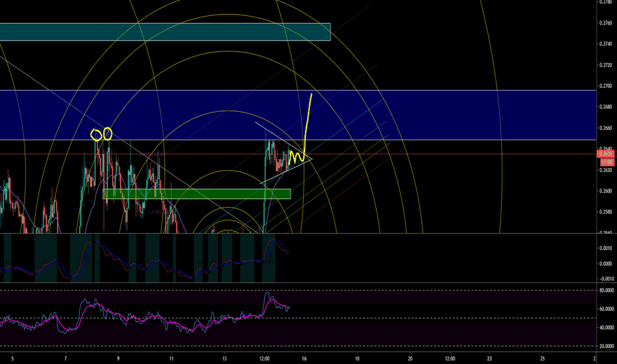Image resolution: width=617 pixels, height=364 pixels.
Task: Click the 0.2700 price axis label
Action: coord(606,86)
